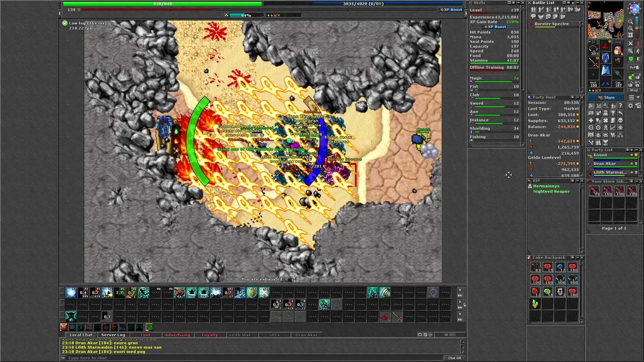Select the red standing figure stance
This screenshot has width=644, height=362.
point(638,44)
